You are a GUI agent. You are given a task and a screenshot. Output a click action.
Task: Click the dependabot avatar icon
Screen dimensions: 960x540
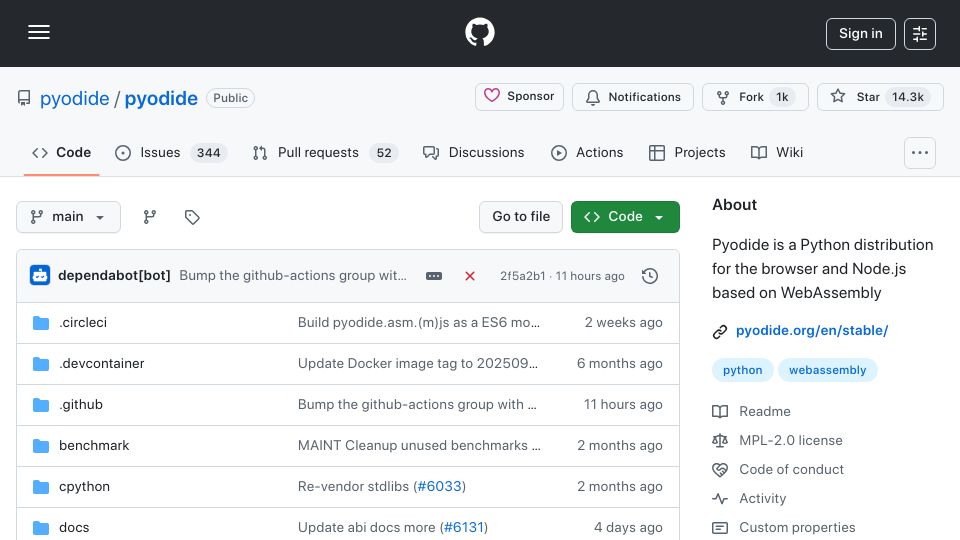coord(40,276)
